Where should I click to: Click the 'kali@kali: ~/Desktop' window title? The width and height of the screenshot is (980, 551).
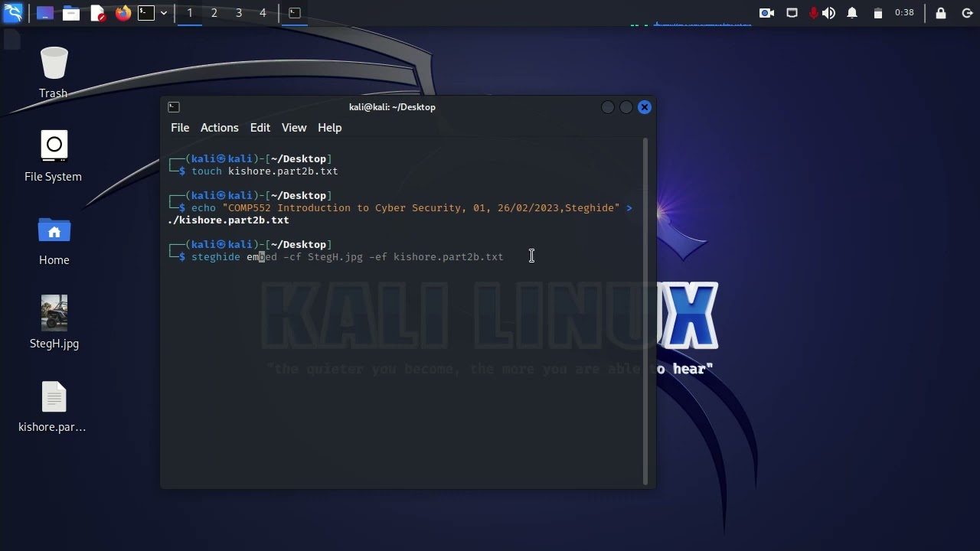point(392,107)
